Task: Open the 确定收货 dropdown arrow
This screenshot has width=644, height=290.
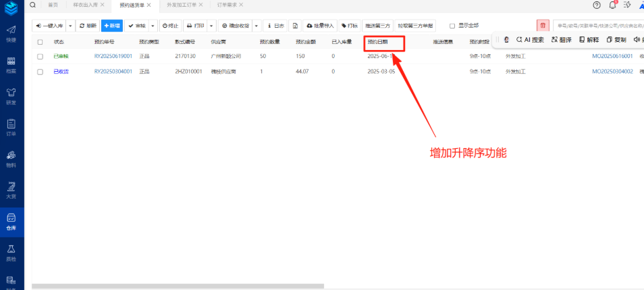Action: 257,26
